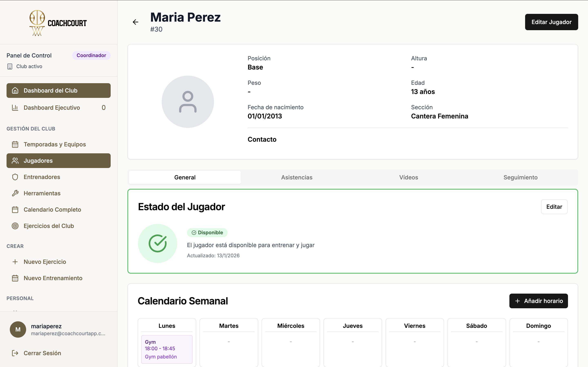The height and width of the screenshot is (367, 588).
Task: Select the people icon next to Jugadores
Action: (15, 160)
